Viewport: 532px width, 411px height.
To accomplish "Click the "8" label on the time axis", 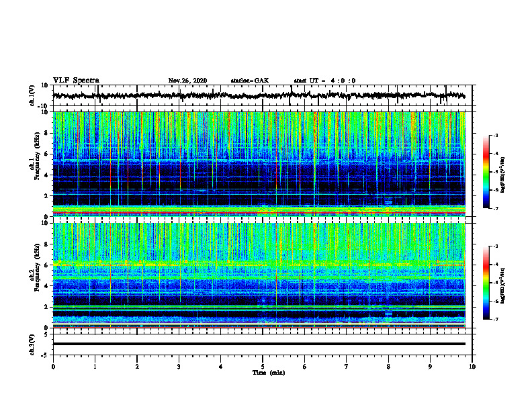I will click(x=388, y=367).
